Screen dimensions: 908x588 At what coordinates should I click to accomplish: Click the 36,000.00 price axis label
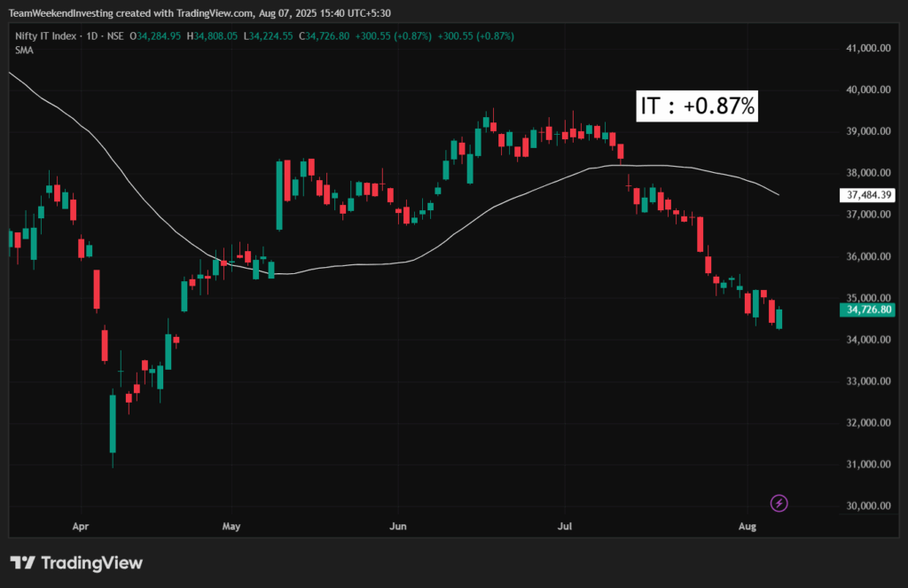(868, 256)
